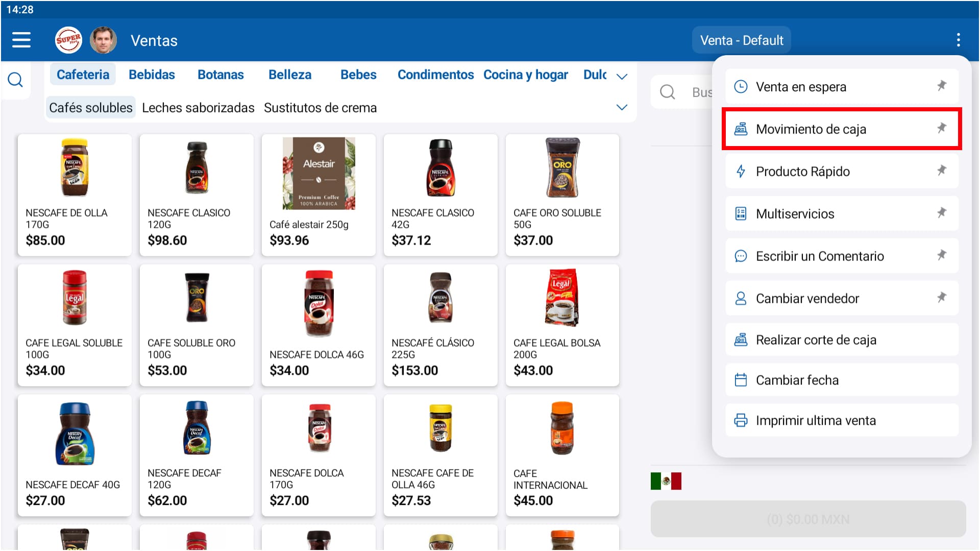Toggle pin for Producto Rápido
Screen dimensions: 980x551
click(942, 171)
